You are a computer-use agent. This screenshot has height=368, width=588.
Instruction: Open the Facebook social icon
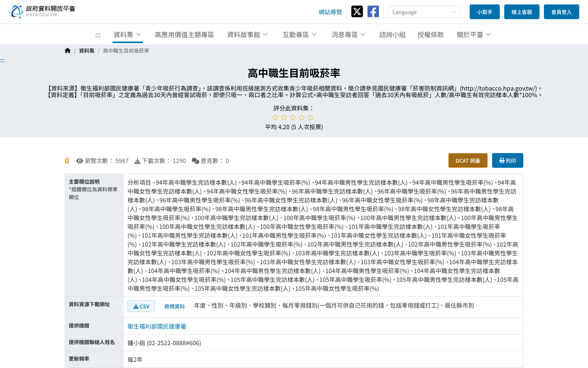pos(373,12)
